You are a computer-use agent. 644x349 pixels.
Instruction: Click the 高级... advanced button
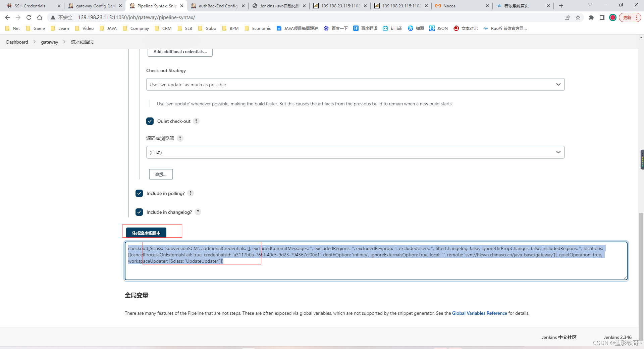pyautogui.click(x=161, y=174)
